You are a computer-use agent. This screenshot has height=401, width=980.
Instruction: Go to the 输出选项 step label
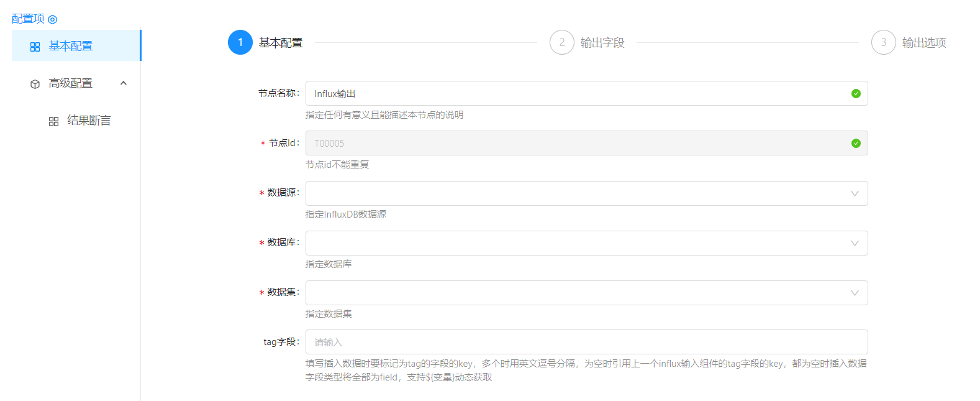pyautogui.click(x=924, y=43)
